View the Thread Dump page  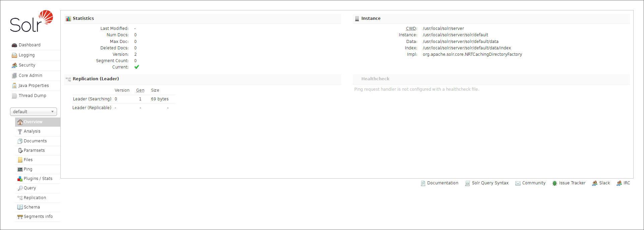point(33,96)
